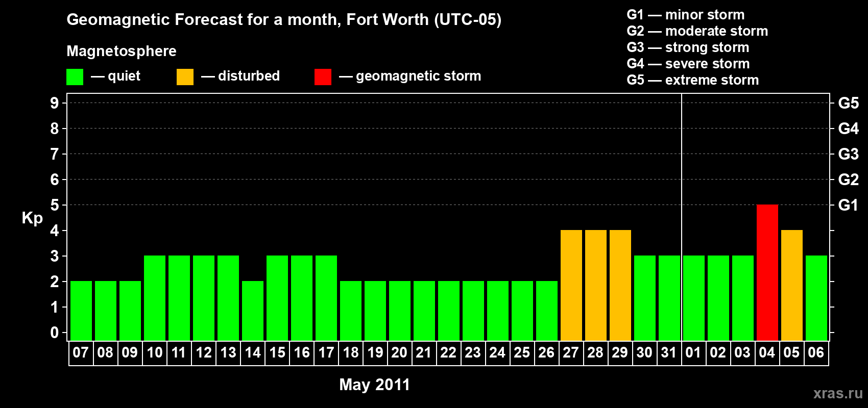Click the G3 right axis label

848,154
